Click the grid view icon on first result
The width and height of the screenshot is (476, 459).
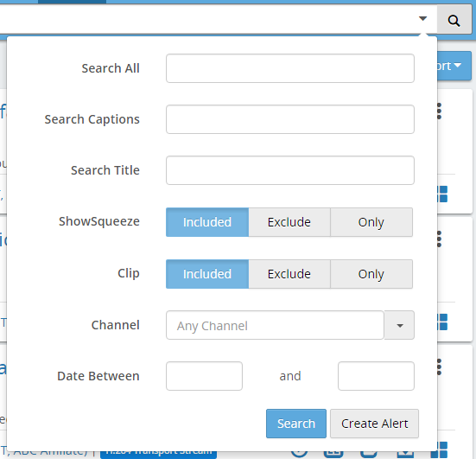coord(442,194)
